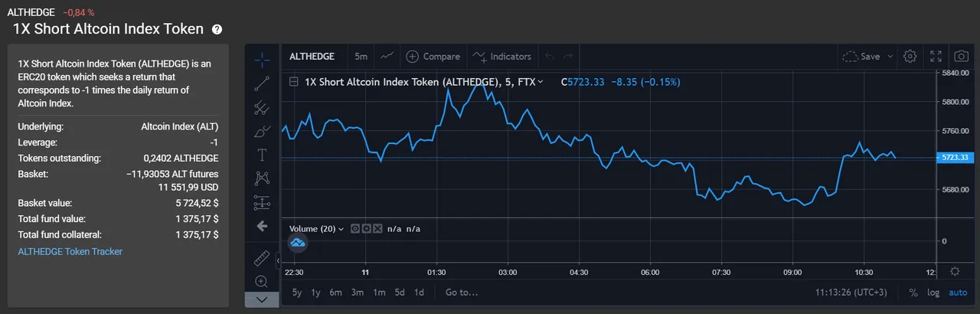Open Volume indicator settings gear
The image size is (980, 314).
[x=366, y=228]
